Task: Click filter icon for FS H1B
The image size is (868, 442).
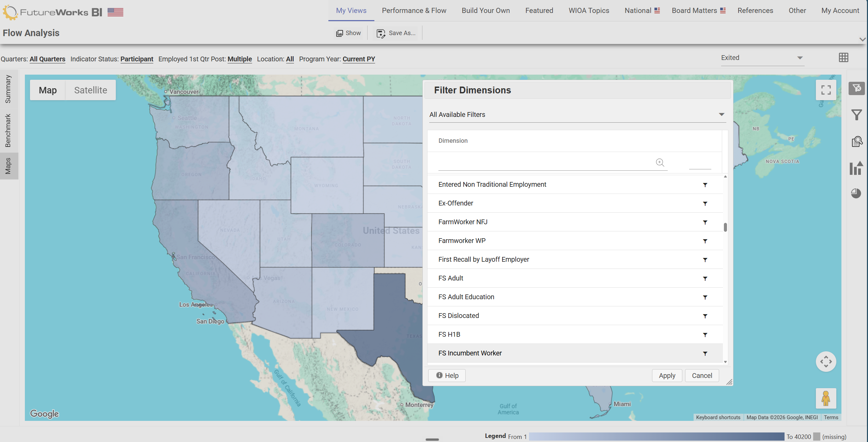Action: coord(705,335)
